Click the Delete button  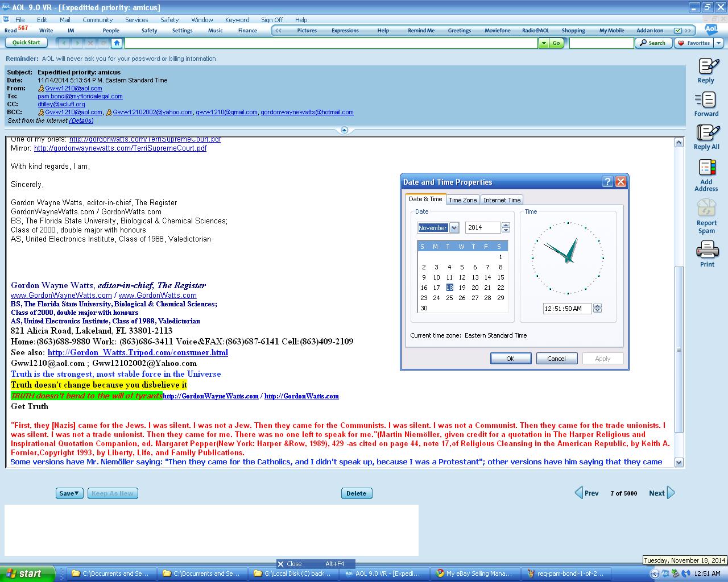(x=357, y=493)
